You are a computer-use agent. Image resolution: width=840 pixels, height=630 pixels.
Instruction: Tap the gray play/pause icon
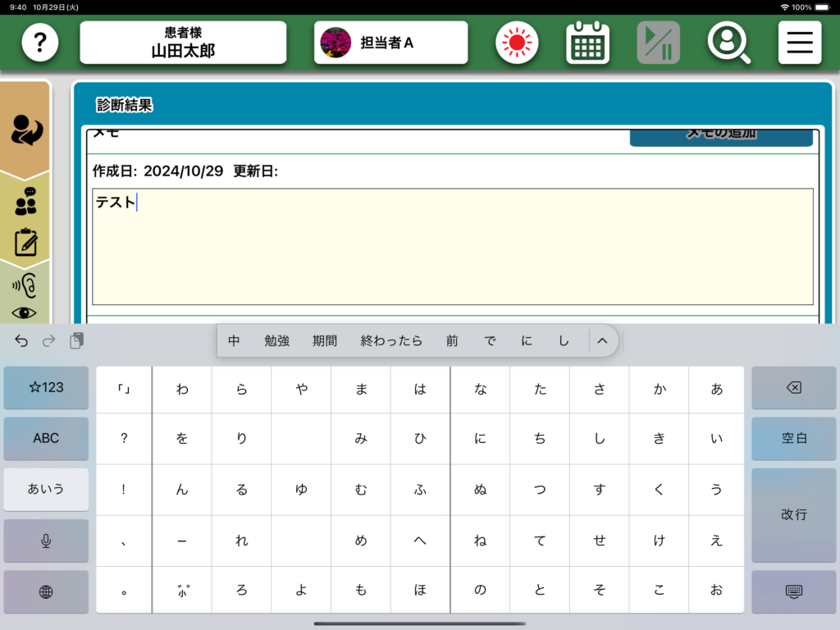[658, 43]
